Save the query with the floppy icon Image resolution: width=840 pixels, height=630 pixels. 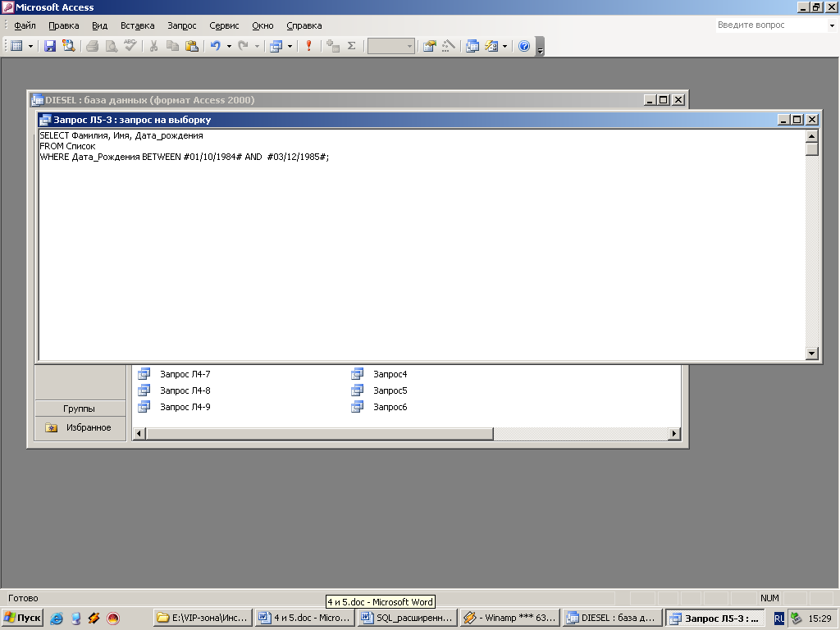coord(50,46)
